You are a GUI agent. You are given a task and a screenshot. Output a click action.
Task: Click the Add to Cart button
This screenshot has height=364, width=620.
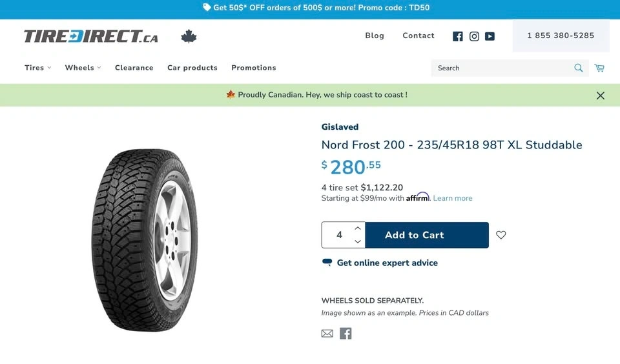pyautogui.click(x=427, y=235)
